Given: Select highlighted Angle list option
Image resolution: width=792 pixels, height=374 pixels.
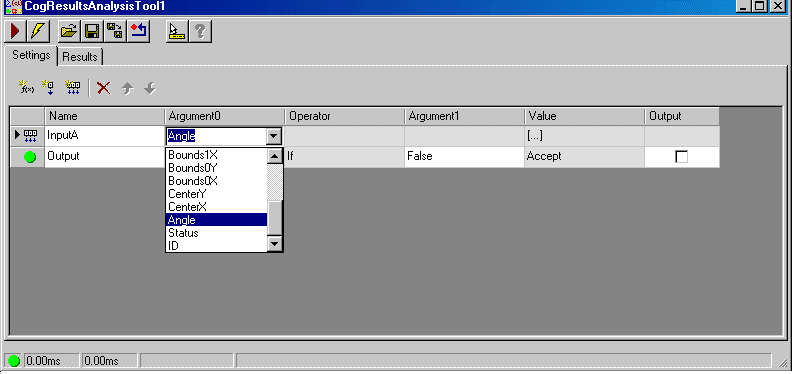Looking at the screenshot, I should tap(216, 220).
